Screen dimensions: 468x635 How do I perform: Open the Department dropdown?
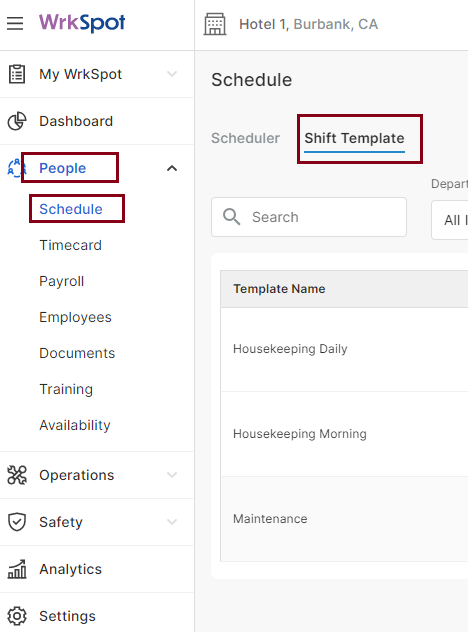[449, 220]
